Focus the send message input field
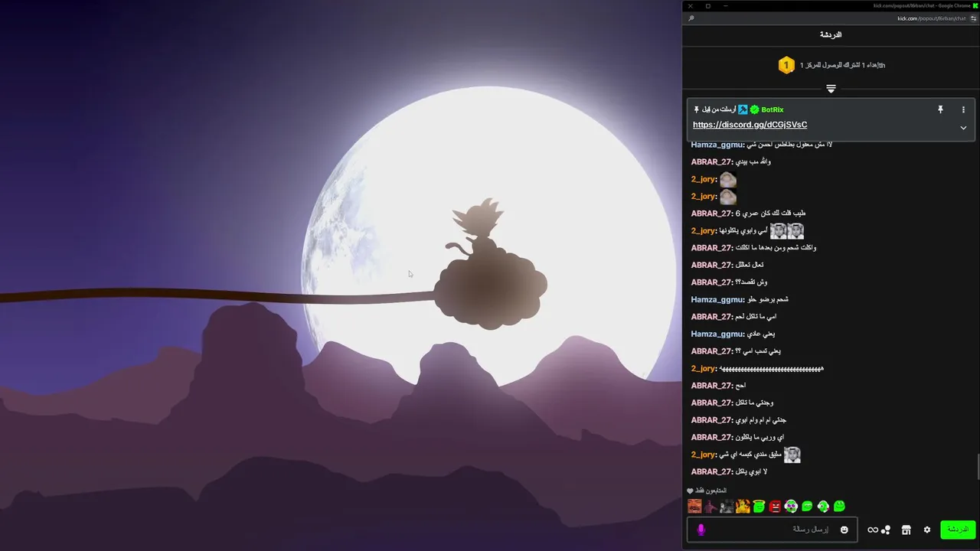The height and width of the screenshot is (551, 980). (x=772, y=530)
